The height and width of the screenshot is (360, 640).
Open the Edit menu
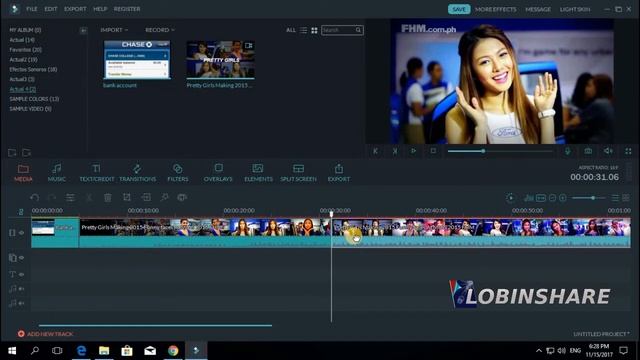click(x=51, y=9)
